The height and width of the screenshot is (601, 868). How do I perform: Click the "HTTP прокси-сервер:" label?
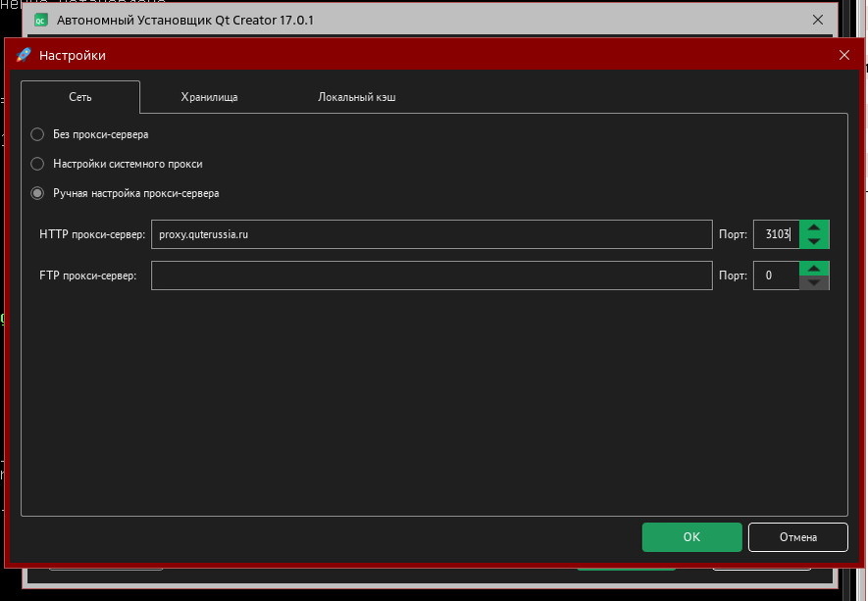[x=92, y=234]
